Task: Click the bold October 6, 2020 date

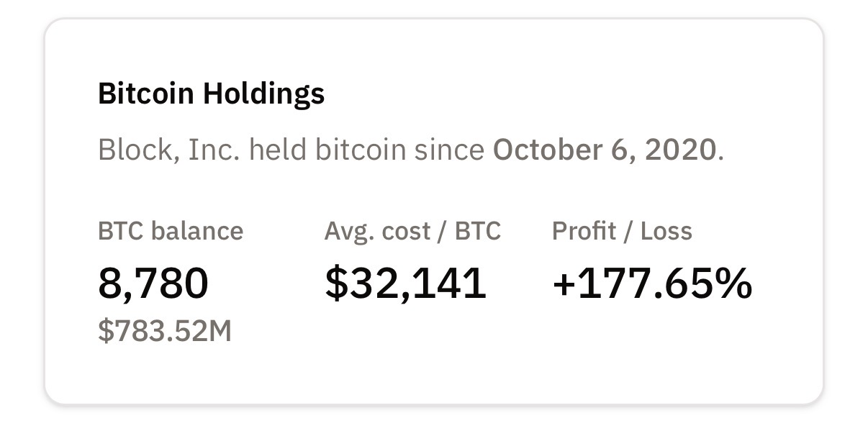Action: pos(605,150)
